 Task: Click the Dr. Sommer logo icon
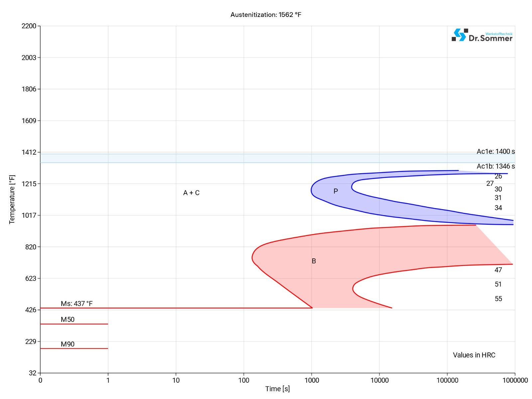pos(460,35)
